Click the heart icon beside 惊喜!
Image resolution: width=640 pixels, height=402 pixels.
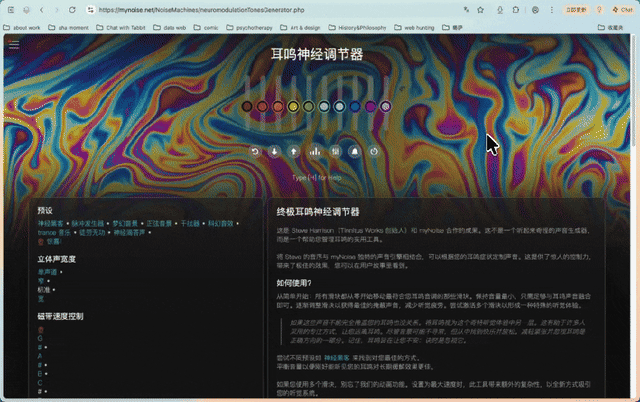(x=40, y=242)
